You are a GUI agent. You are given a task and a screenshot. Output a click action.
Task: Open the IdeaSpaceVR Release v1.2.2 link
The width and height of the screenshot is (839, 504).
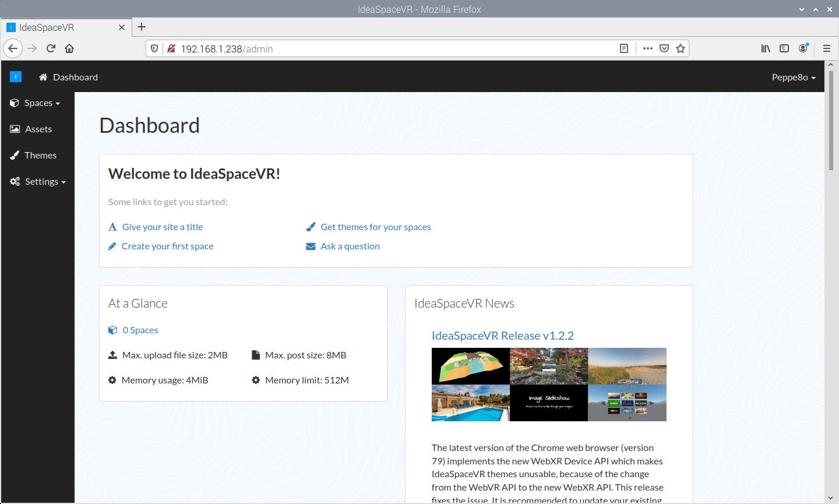click(x=503, y=336)
